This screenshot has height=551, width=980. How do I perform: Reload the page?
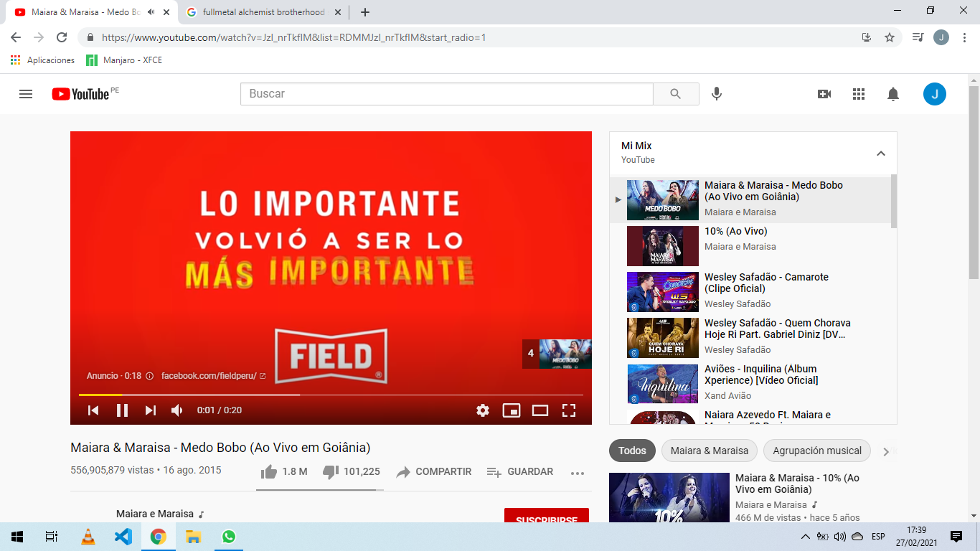tap(62, 37)
